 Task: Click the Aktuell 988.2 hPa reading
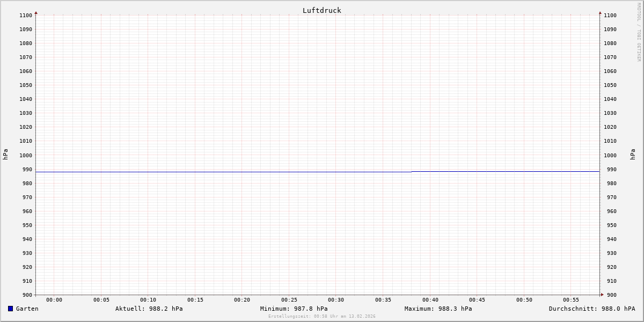(149, 309)
